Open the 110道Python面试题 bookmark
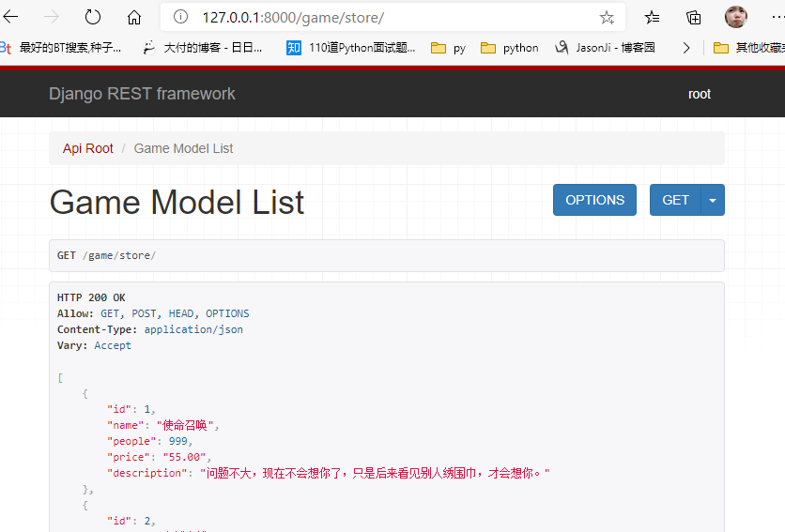 (x=351, y=48)
